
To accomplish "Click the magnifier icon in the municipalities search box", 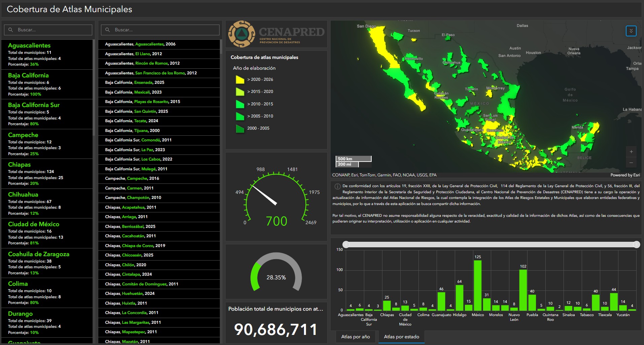I will pos(108,30).
